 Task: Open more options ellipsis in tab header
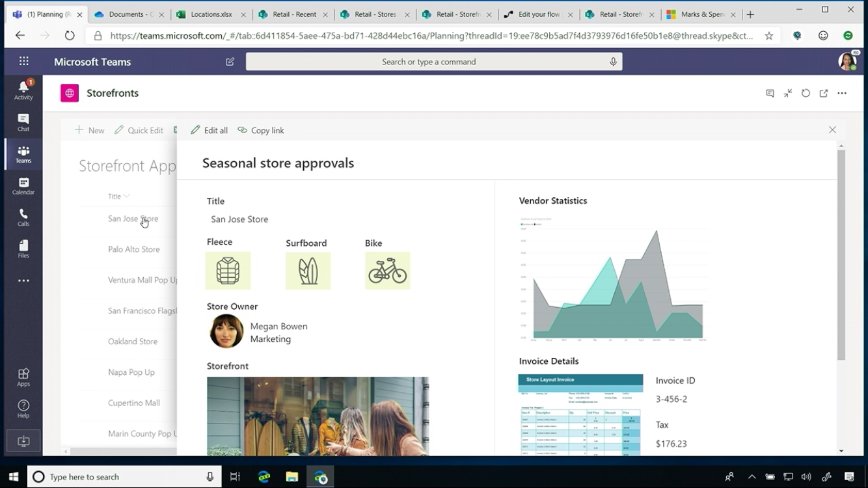pyautogui.click(x=842, y=93)
